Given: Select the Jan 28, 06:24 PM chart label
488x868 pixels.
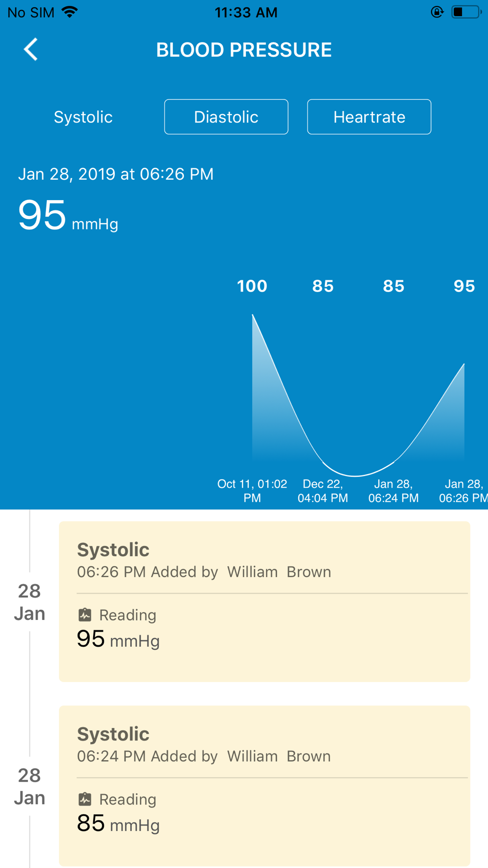Looking at the screenshot, I should point(393,491).
